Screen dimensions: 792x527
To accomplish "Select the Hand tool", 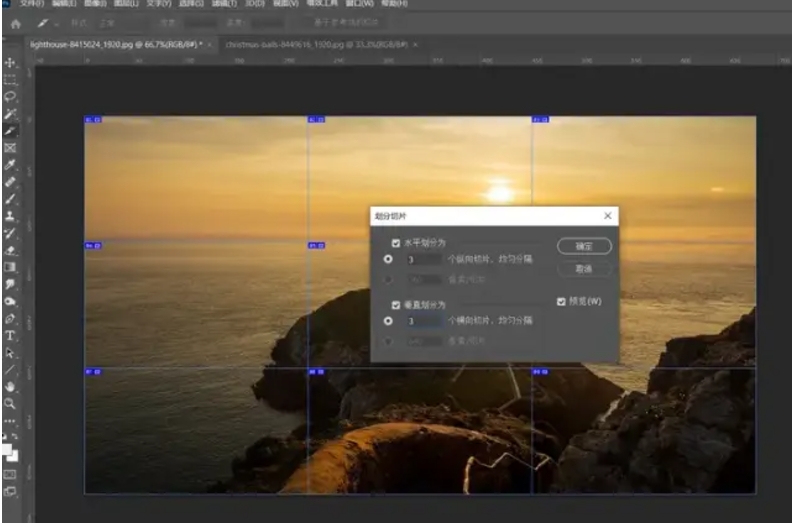I will click(10, 387).
